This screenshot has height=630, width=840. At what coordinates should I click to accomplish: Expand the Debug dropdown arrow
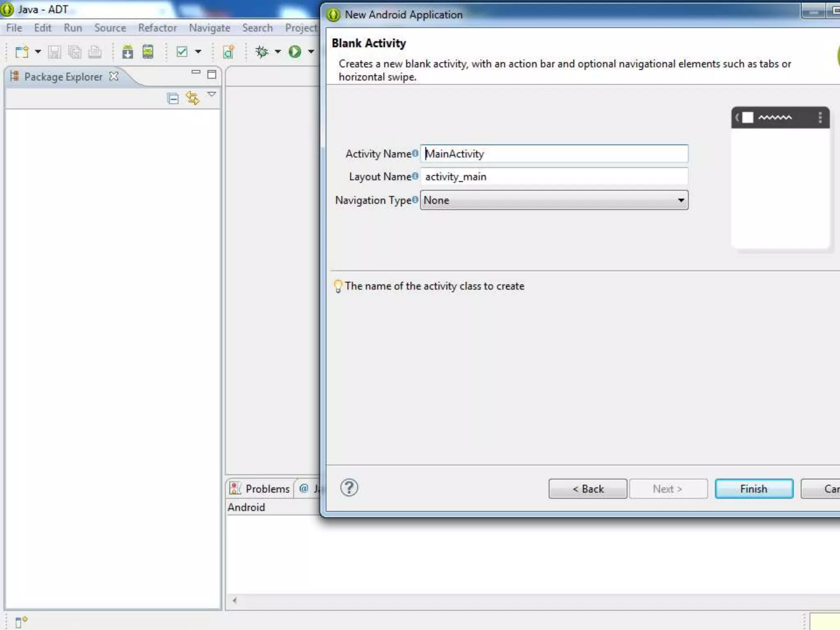(278, 52)
